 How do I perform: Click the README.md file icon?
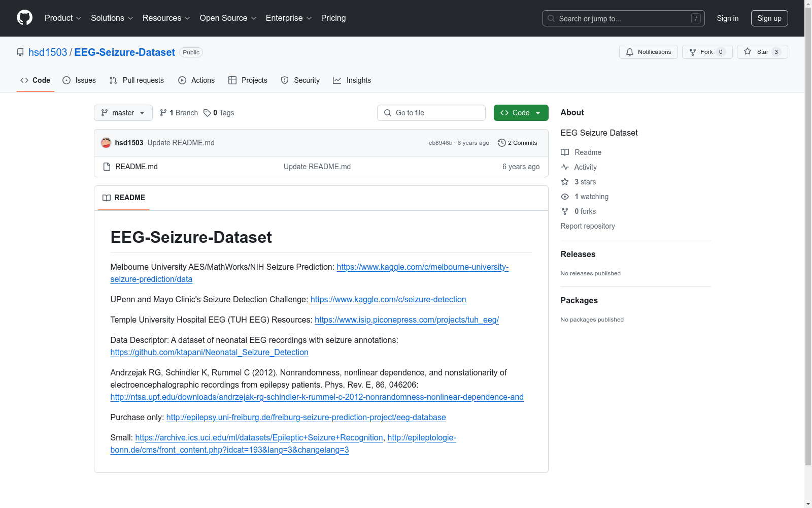tap(107, 167)
